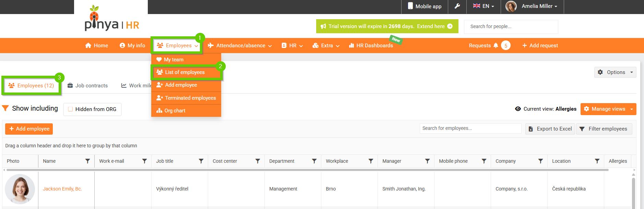
Task: Click the vertical table scrollbar
Action: point(634,193)
